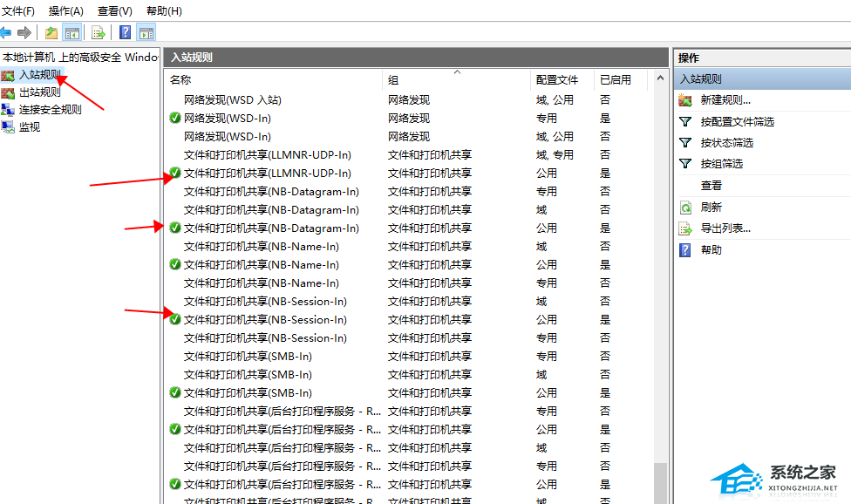Viewport: 851px width, 504px height.
Task: Click 帮助 in the actions pane
Action: [x=711, y=249]
